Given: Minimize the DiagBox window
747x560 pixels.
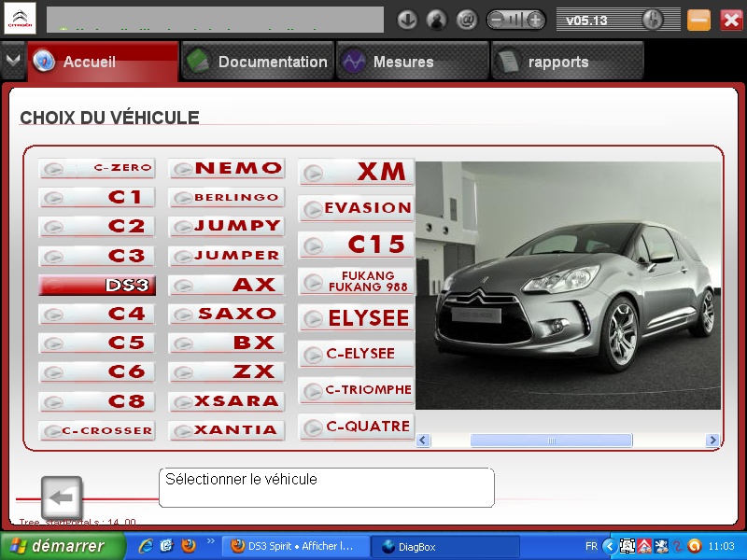Looking at the screenshot, I should click(x=698, y=20).
